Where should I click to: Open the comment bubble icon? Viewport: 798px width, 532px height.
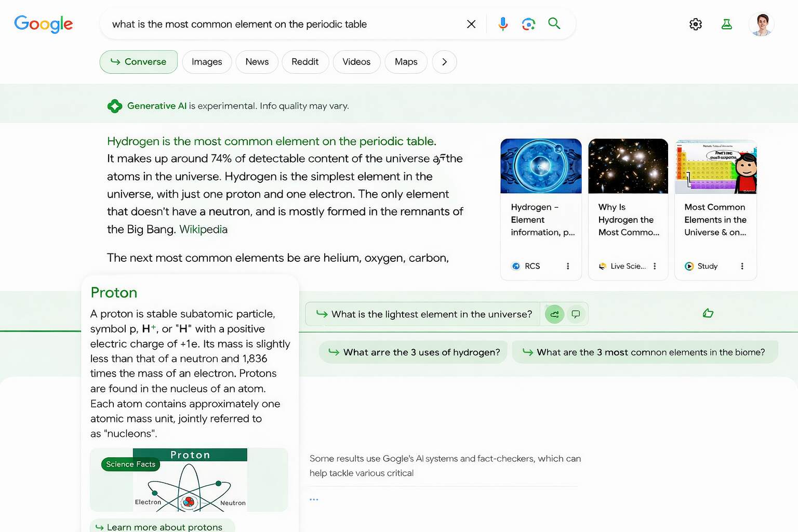[576, 314]
